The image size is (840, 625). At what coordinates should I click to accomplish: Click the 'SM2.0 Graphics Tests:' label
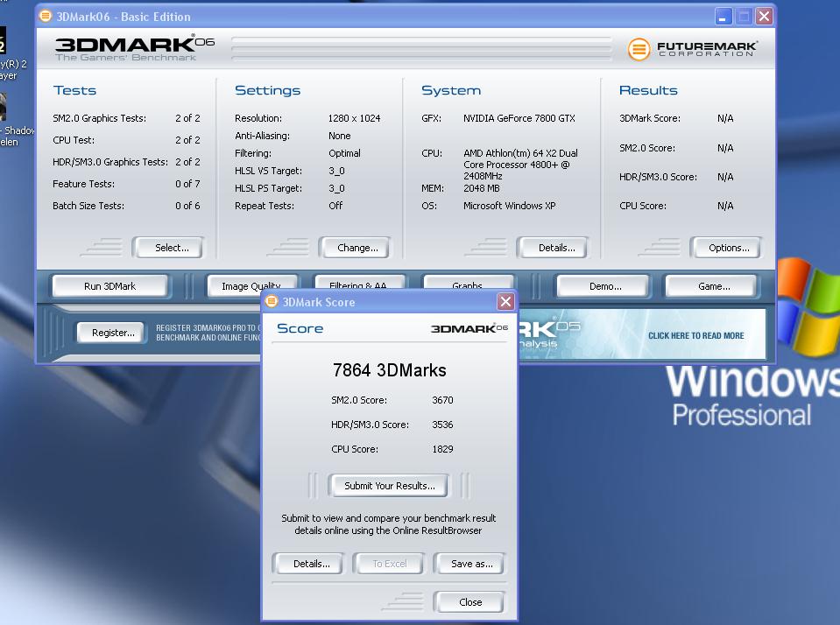coord(99,118)
